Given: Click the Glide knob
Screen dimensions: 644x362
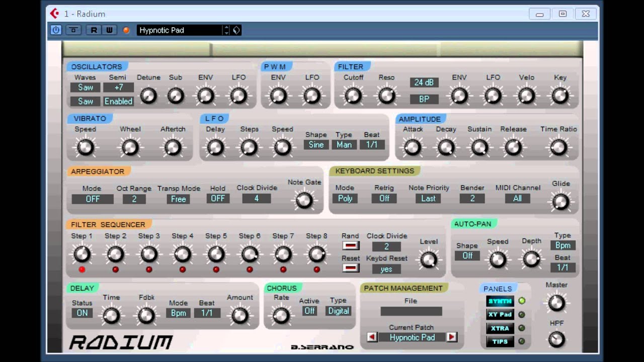Looking at the screenshot, I should [x=560, y=202].
